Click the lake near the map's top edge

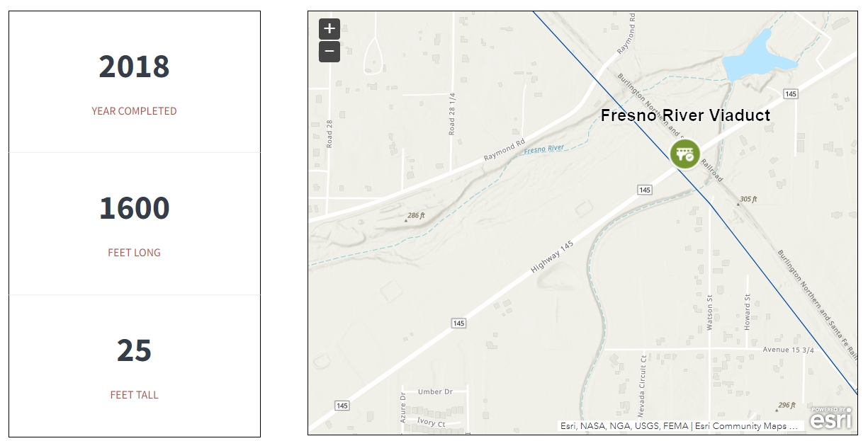click(x=755, y=57)
